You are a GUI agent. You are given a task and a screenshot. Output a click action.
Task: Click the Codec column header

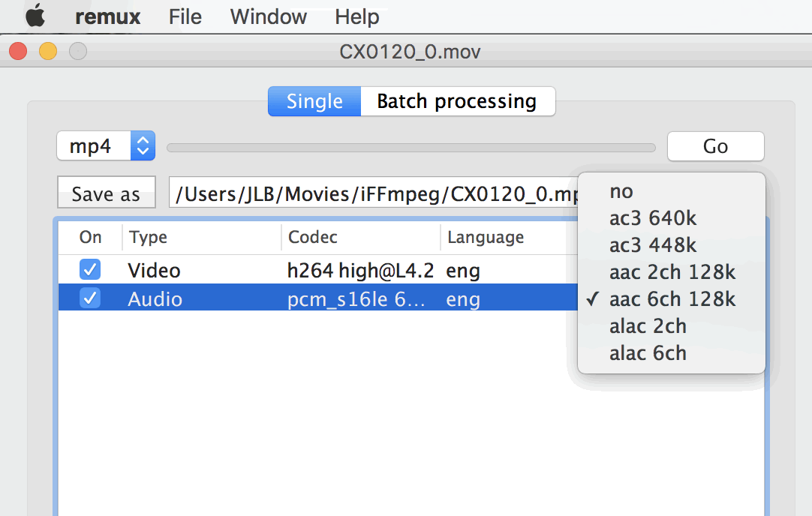(x=361, y=237)
